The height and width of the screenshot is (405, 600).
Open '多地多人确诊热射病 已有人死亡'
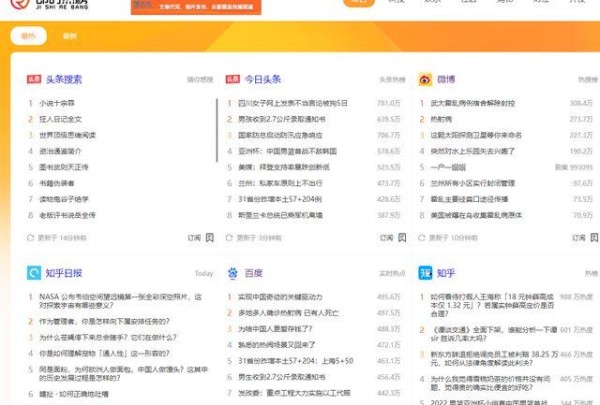(x=289, y=313)
